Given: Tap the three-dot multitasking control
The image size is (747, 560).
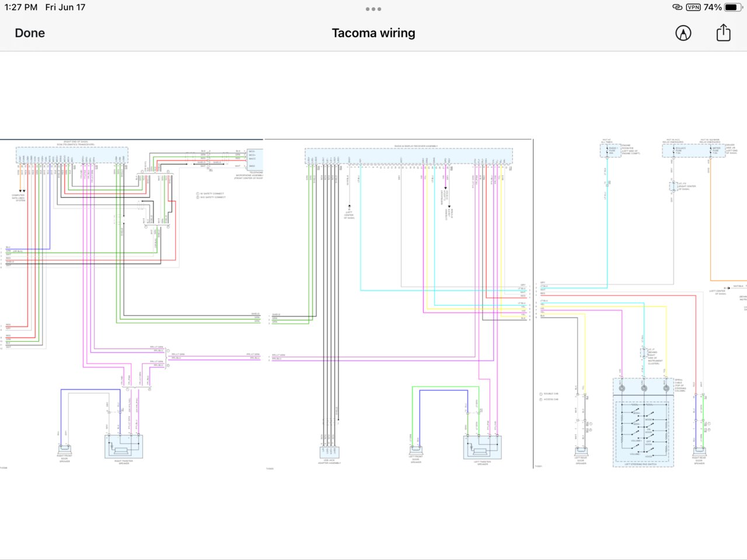Looking at the screenshot, I should [x=373, y=9].
